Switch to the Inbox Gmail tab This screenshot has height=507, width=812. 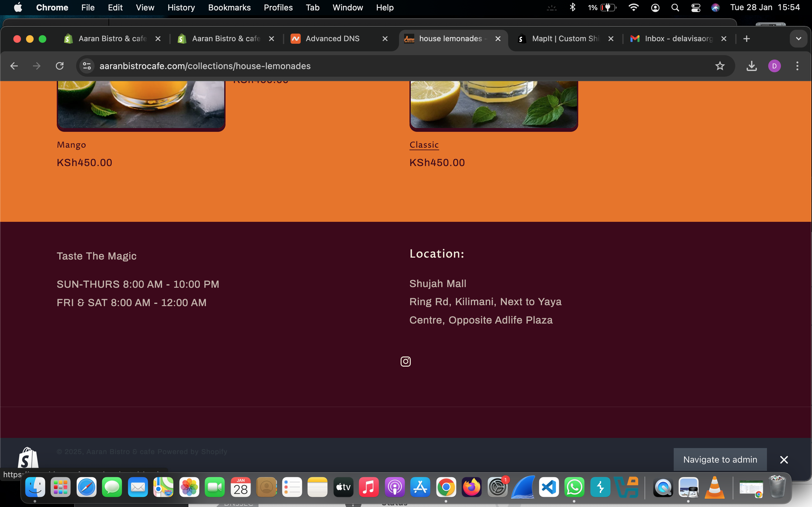(x=678, y=39)
